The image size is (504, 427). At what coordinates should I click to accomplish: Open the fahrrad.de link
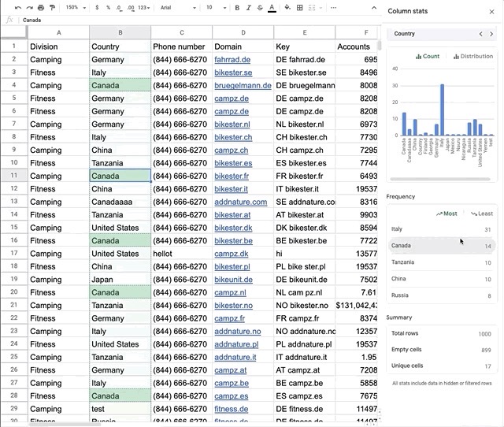tap(232, 60)
